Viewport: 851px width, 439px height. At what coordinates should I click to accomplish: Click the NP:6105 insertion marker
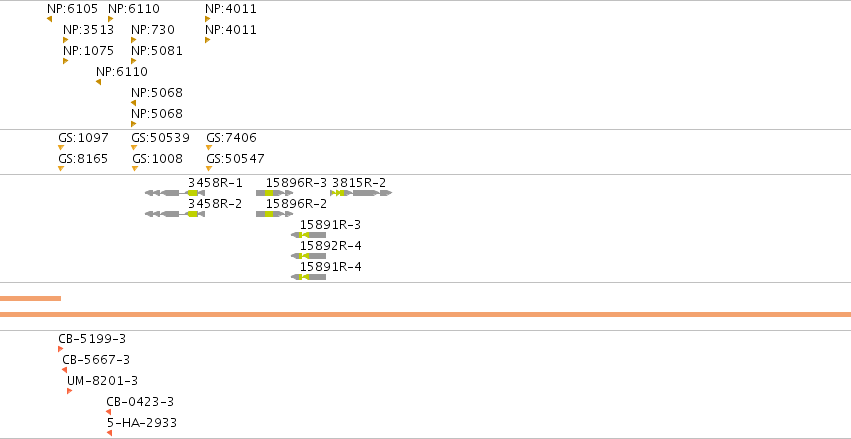[x=49, y=19]
